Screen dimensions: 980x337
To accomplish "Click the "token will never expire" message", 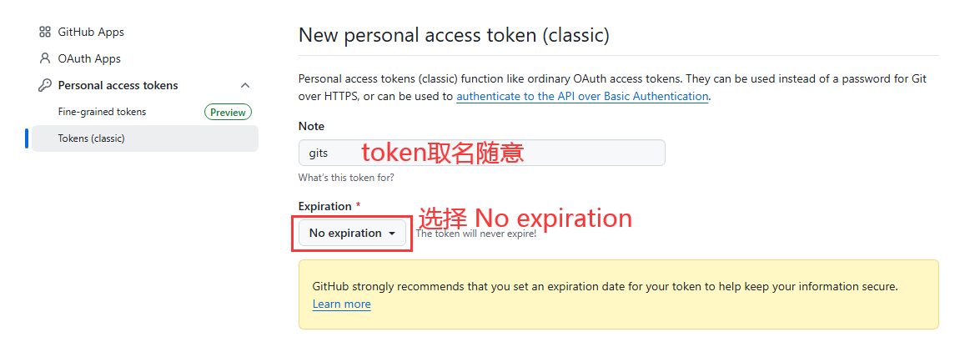I will (x=475, y=234).
